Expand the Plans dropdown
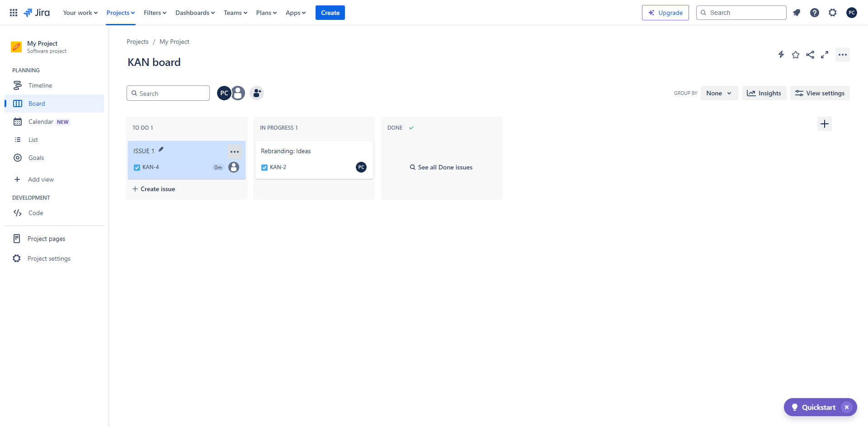This screenshot has height=427, width=868. [266, 13]
